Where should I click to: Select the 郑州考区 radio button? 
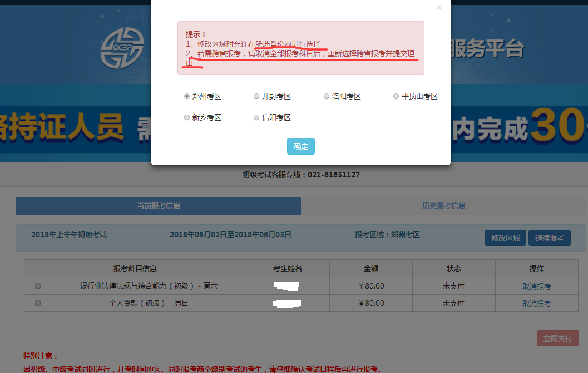(x=186, y=96)
